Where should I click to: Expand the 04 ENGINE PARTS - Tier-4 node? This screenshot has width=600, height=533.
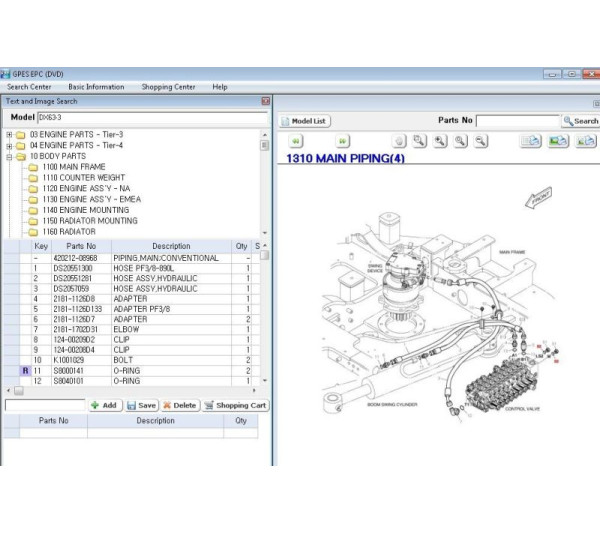coord(9,145)
